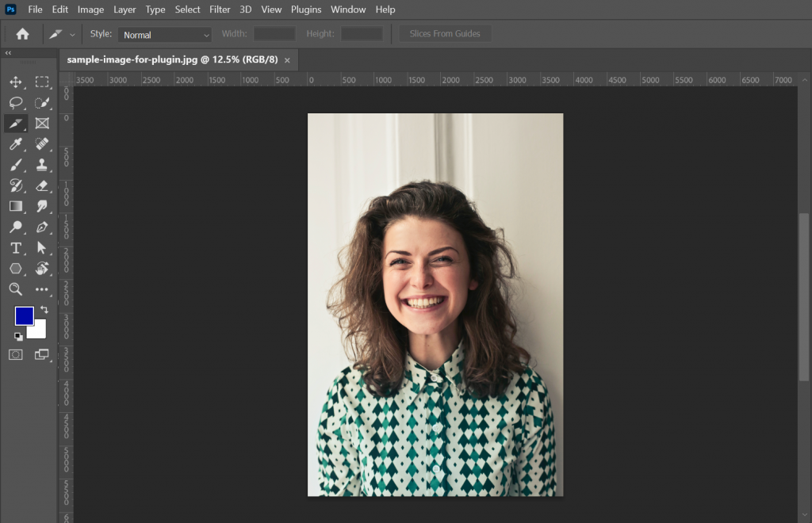The height and width of the screenshot is (523, 812).
Task: Open the tool preset picker arrow
Action: pyautogui.click(x=71, y=34)
